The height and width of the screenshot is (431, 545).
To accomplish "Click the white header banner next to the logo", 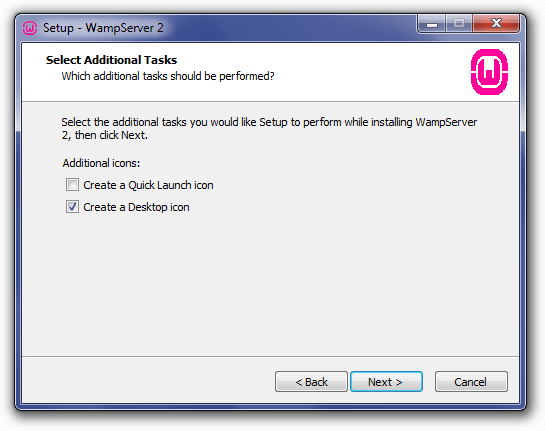I will coord(348,72).
